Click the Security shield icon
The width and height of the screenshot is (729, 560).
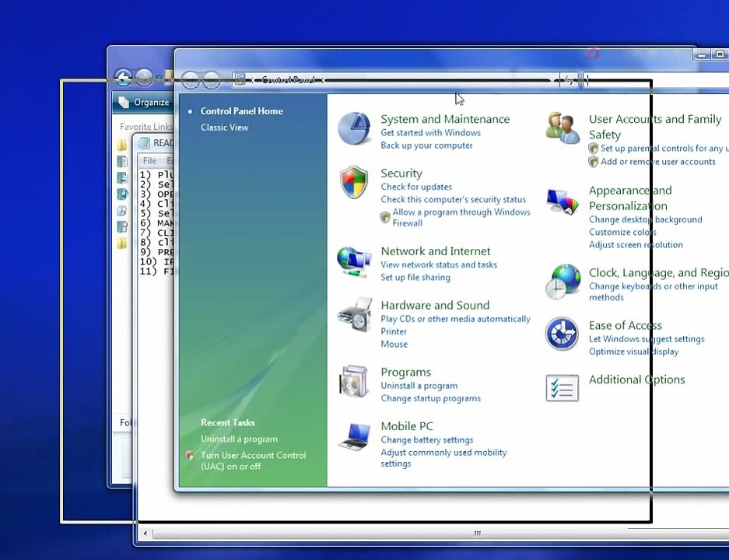pyautogui.click(x=354, y=182)
